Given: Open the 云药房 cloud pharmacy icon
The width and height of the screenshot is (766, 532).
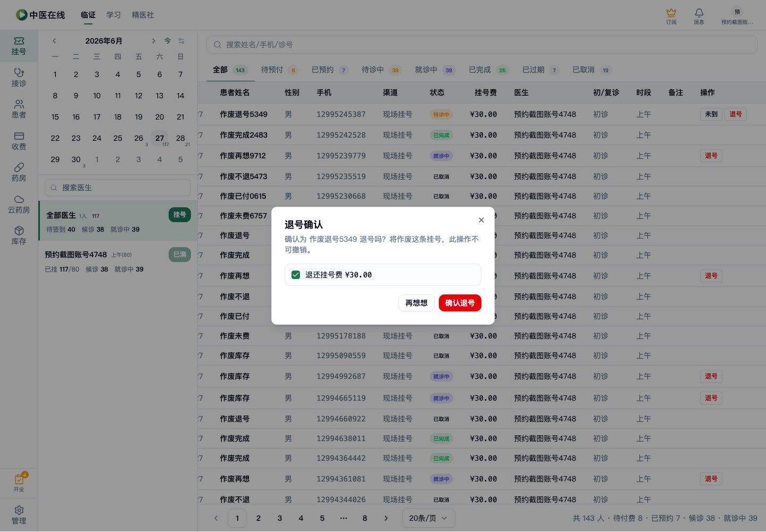Looking at the screenshot, I should [x=19, y=205].
